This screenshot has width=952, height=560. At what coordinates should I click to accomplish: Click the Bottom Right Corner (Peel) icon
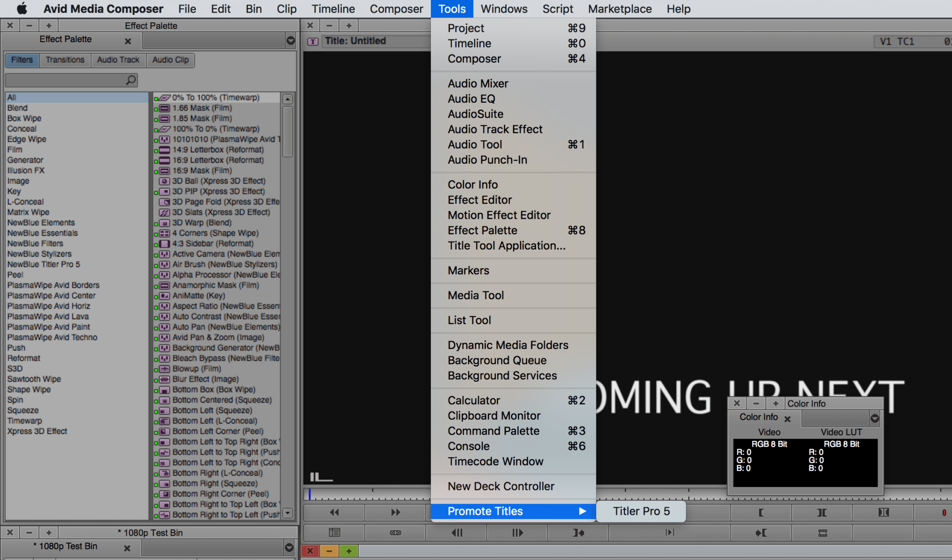(164, 494)
